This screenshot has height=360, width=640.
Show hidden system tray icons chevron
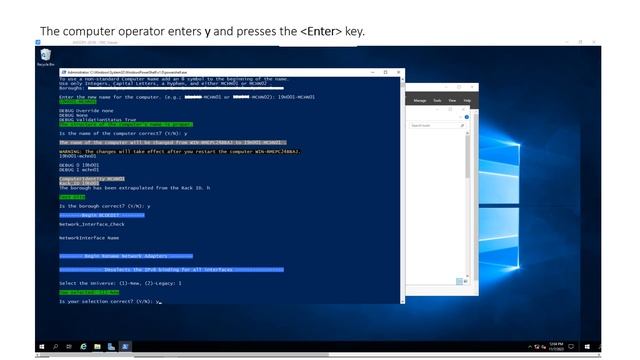pyautogui.click(x=530, y=347)
